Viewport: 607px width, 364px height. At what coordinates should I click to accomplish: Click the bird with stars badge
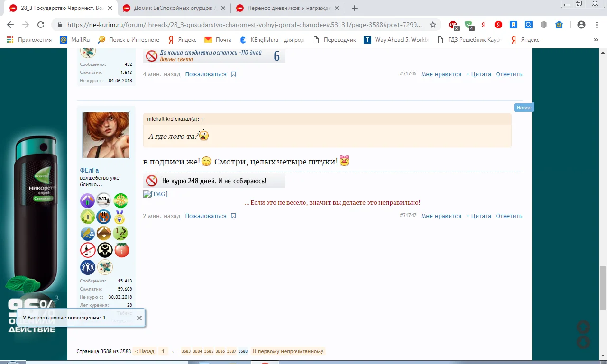click(x=88, y=234)
